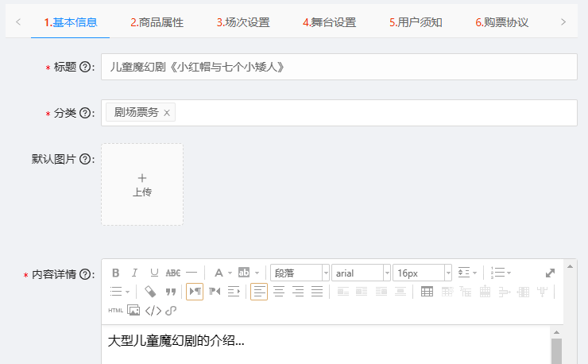Click the insert code block icon
588x364 pixels.
(x=153, y=310)
